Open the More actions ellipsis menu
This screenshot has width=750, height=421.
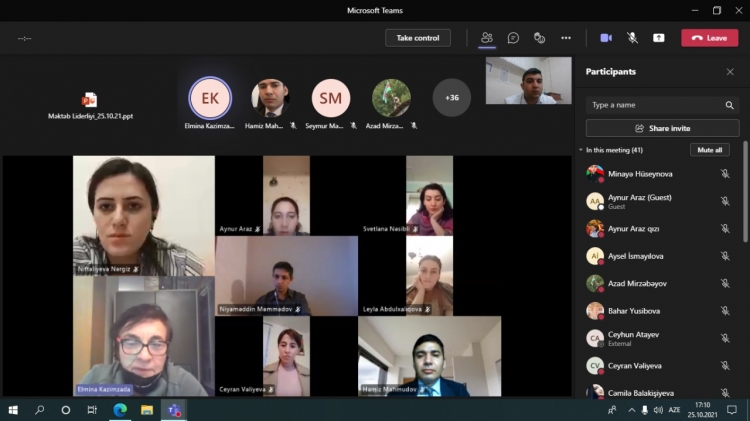566,38
